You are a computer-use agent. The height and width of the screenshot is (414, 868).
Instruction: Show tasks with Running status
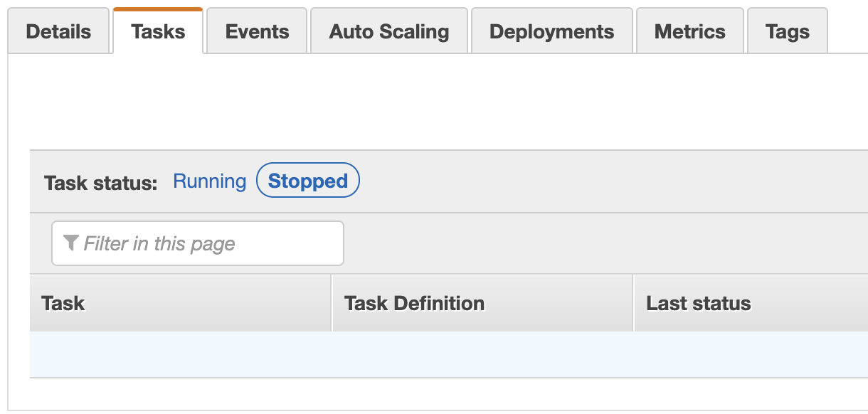(210, 181)
